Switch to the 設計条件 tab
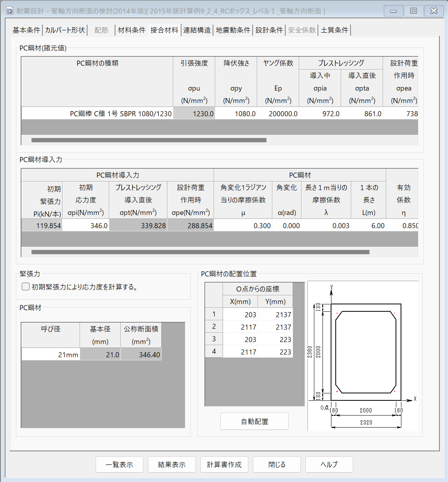The height and width of the screenshot is (482, 448). (x=269, y=30)
